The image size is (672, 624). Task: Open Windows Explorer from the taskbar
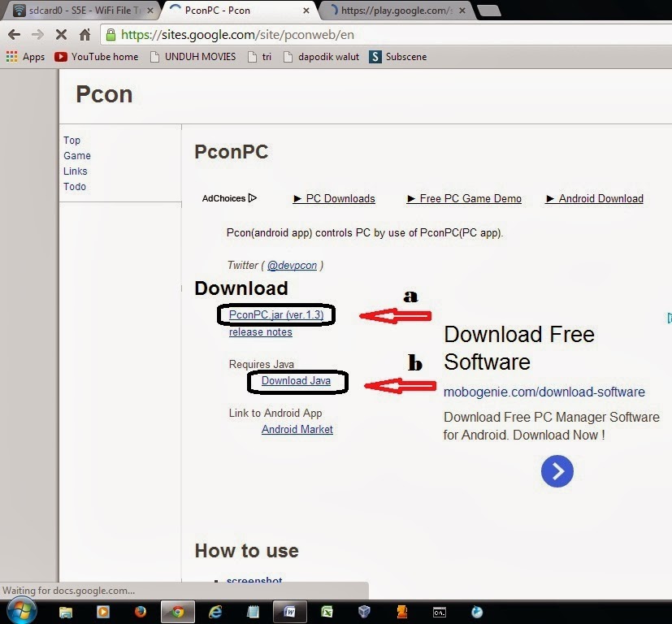[66, 612]
